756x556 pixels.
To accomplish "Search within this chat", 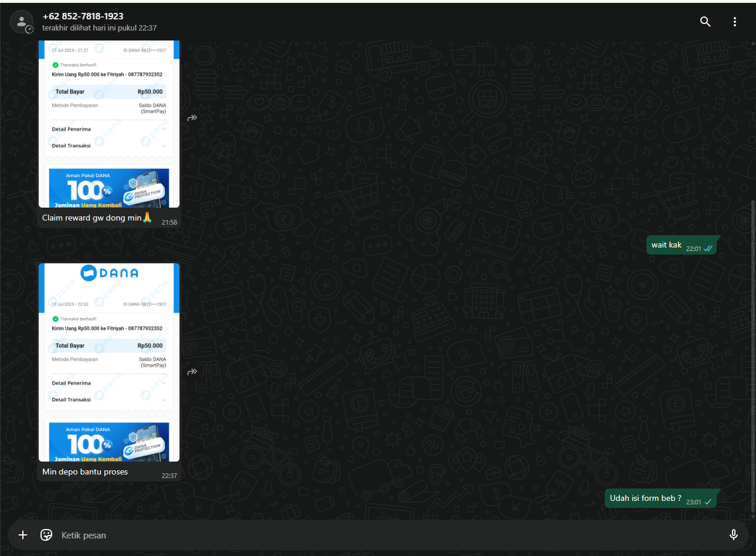I will tap(706, 22).
